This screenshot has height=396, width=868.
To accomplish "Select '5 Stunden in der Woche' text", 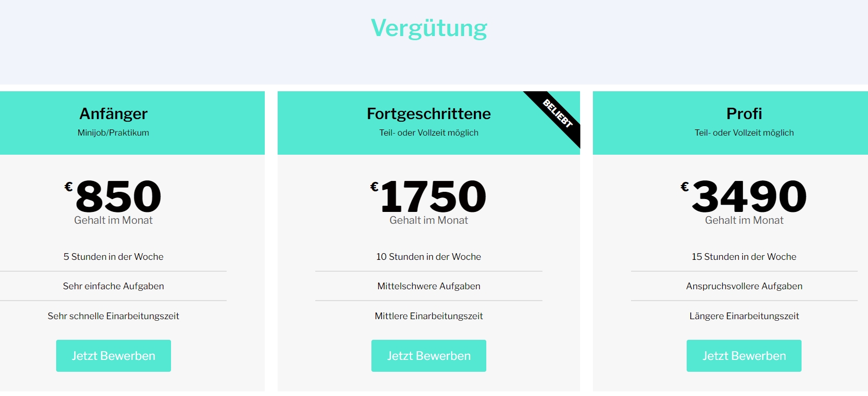I will click(x=113, y=257).
